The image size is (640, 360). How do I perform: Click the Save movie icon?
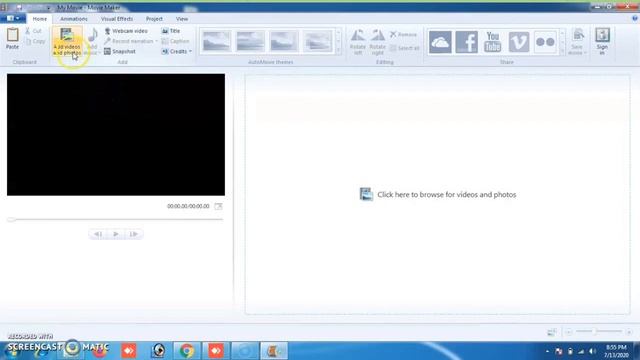click(578, 35)
